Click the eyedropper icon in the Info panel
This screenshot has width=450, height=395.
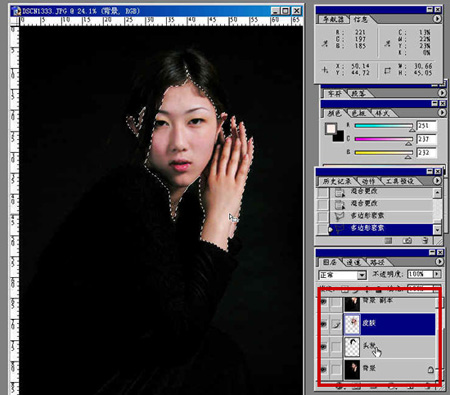click(325, 43)
